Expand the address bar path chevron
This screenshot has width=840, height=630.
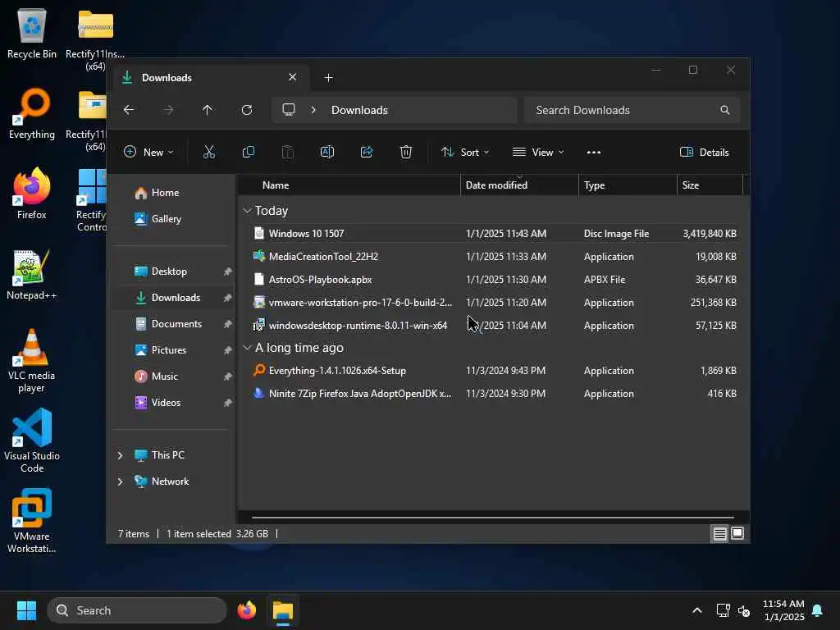tap(313, 110)
